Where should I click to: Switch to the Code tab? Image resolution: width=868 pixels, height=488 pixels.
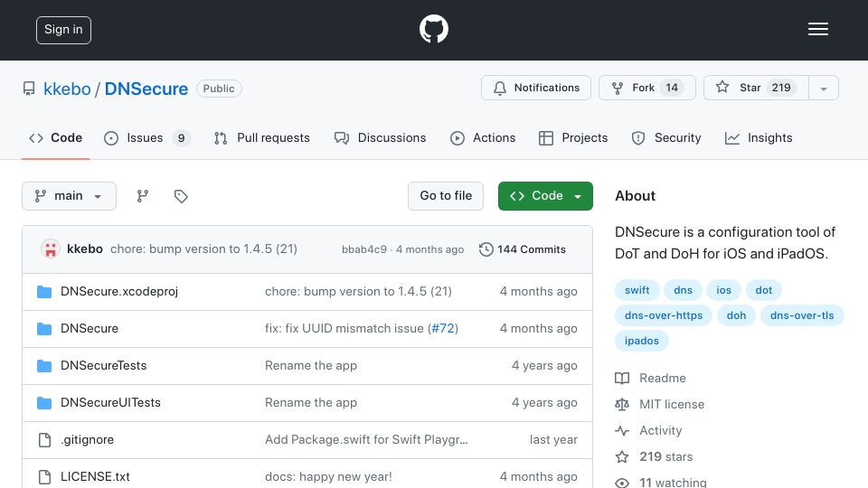[x=55, y=137]
